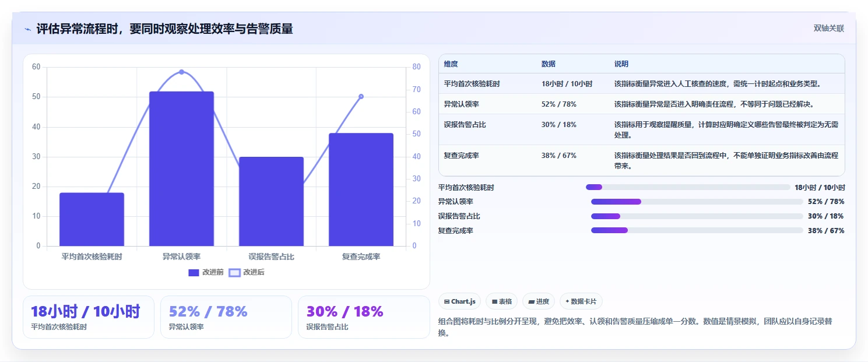Click the 异常认领率 table cell
Screen dimensions: 868x362
(461, 104)
